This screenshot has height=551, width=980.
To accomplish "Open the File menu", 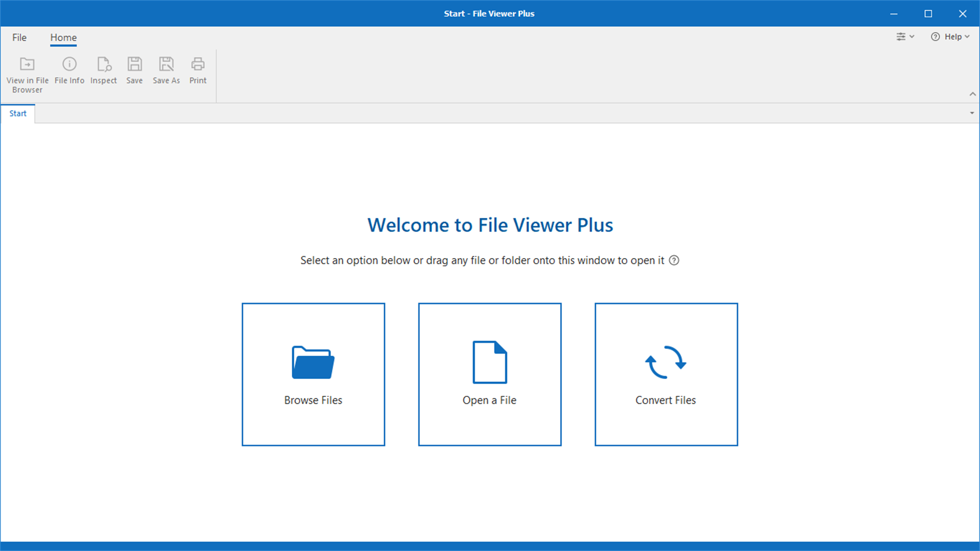I will click(19, 37).
